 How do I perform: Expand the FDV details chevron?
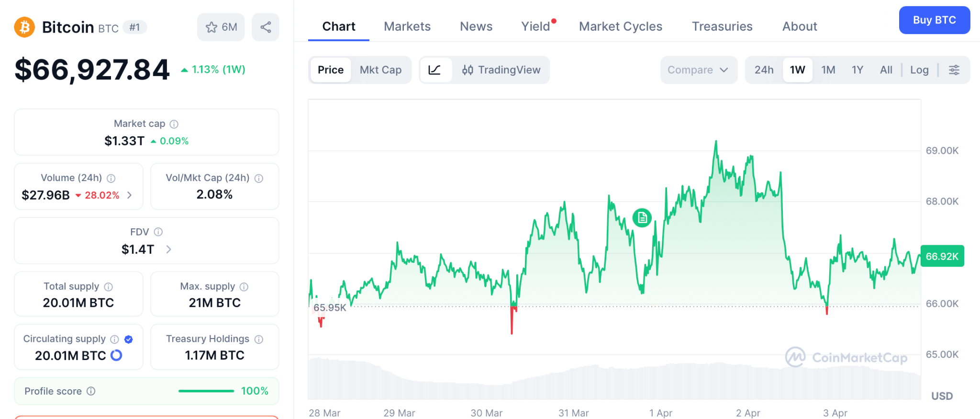click(168, 249)
